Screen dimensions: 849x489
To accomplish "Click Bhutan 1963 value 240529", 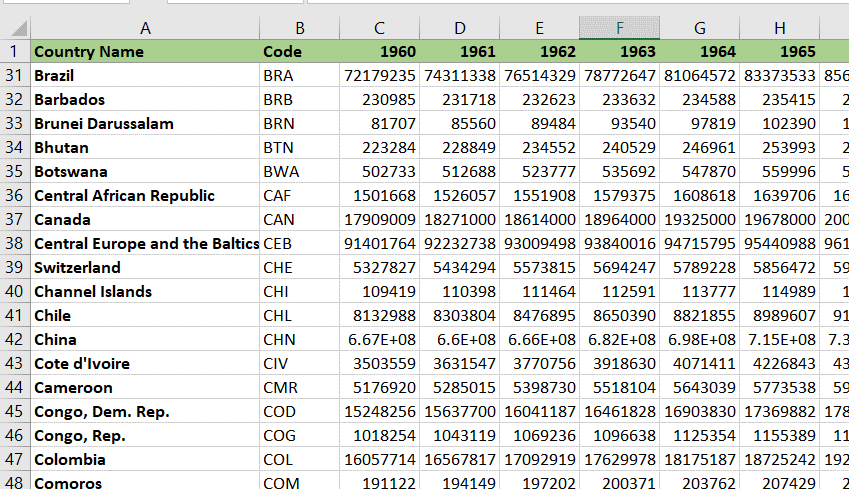I will click(x=619, y=147).
